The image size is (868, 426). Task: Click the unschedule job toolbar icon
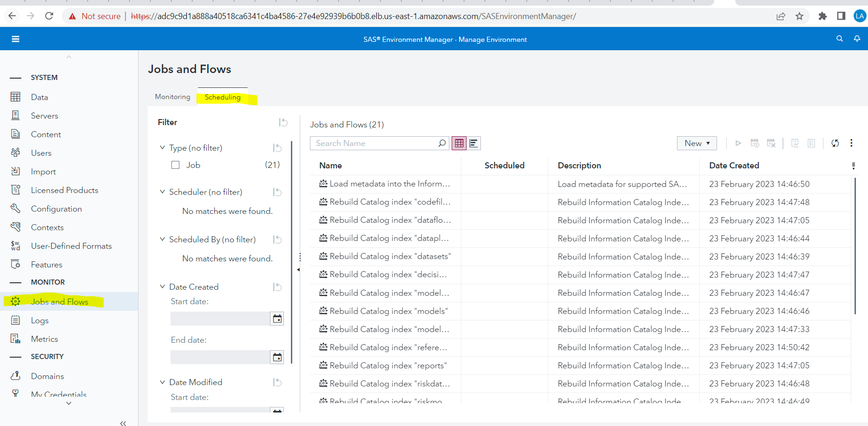tap(771, 143)
